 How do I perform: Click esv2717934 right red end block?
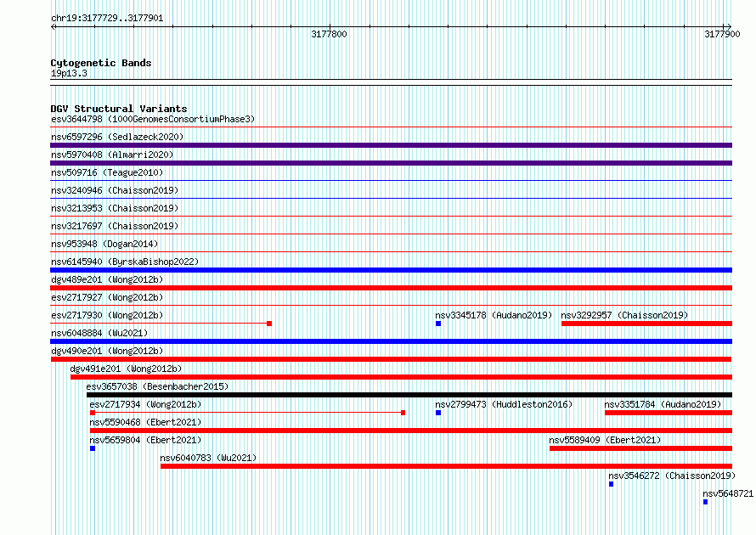tap(403, 413)
